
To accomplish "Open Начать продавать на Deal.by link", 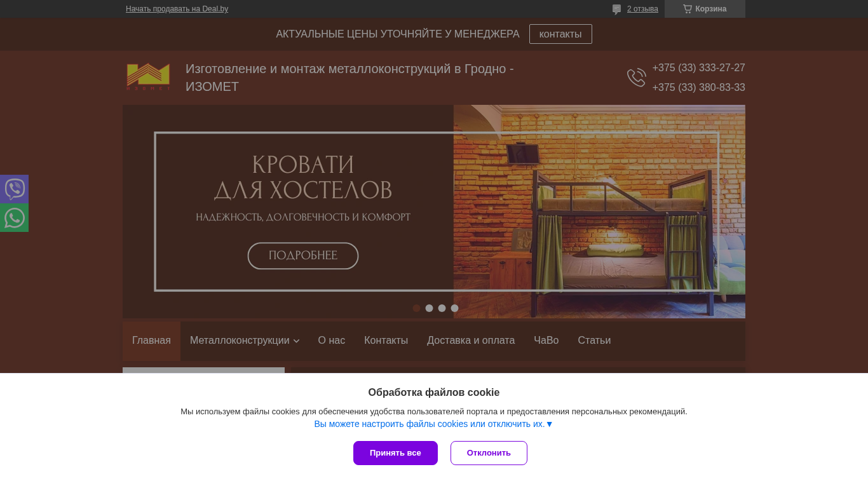I will 177,9.
